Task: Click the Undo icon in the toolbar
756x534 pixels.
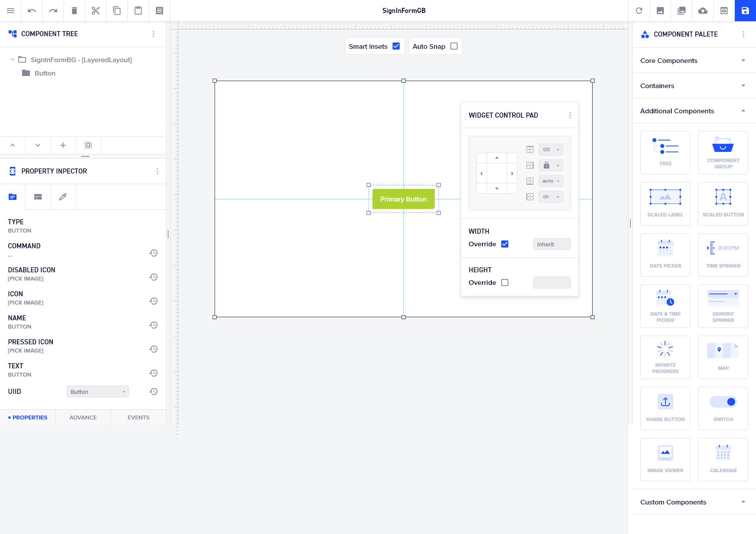Action: 31,11
